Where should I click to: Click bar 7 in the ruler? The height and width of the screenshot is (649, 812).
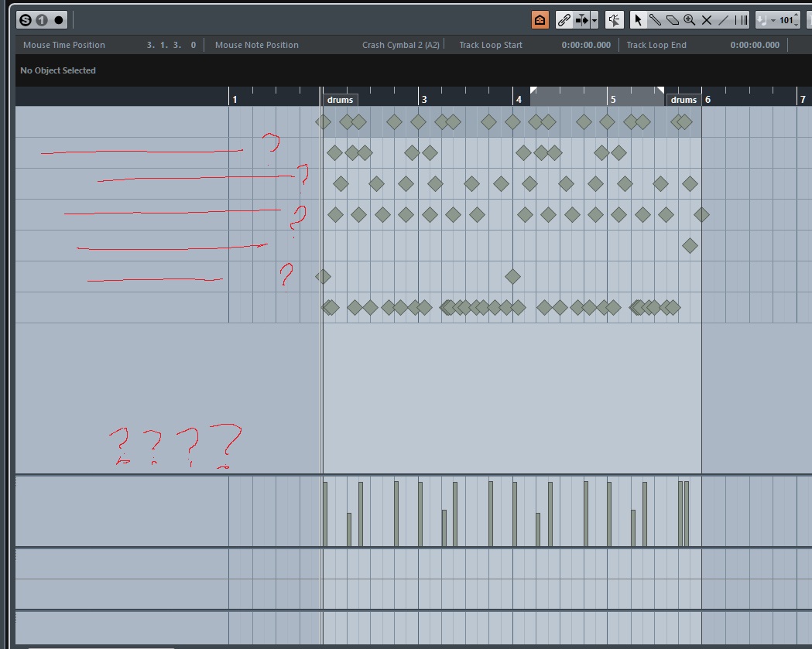(x=803, y=99)
